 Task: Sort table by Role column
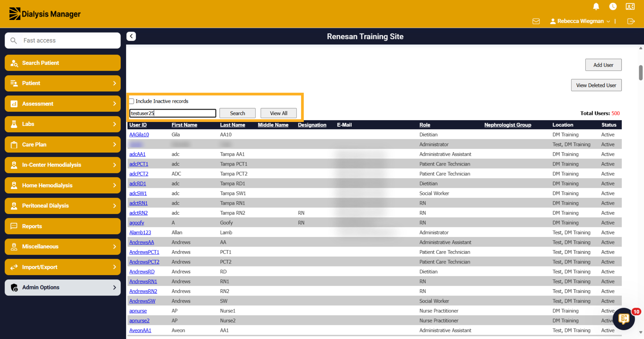pos(425,125)
